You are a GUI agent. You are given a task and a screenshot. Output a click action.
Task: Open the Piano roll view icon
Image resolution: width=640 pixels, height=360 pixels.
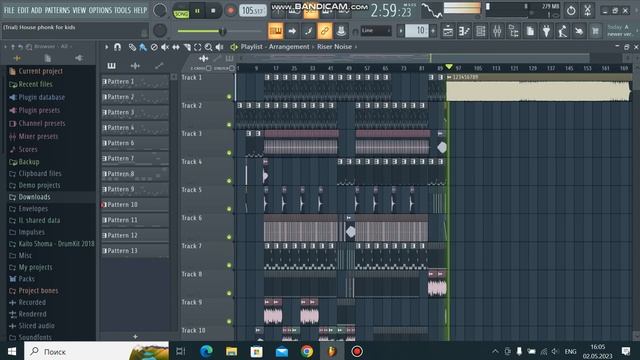coord(464,31)
